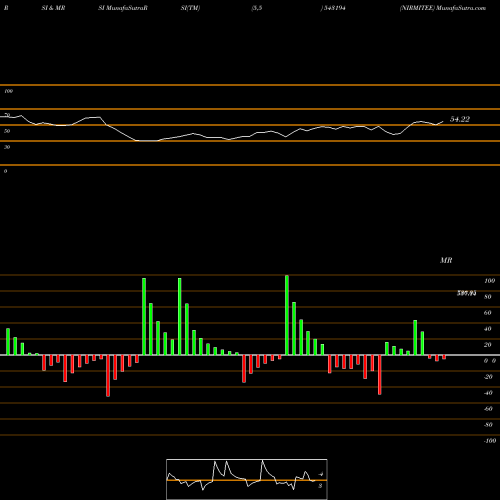Click the RSI value label 54.22

click(460, 119)
